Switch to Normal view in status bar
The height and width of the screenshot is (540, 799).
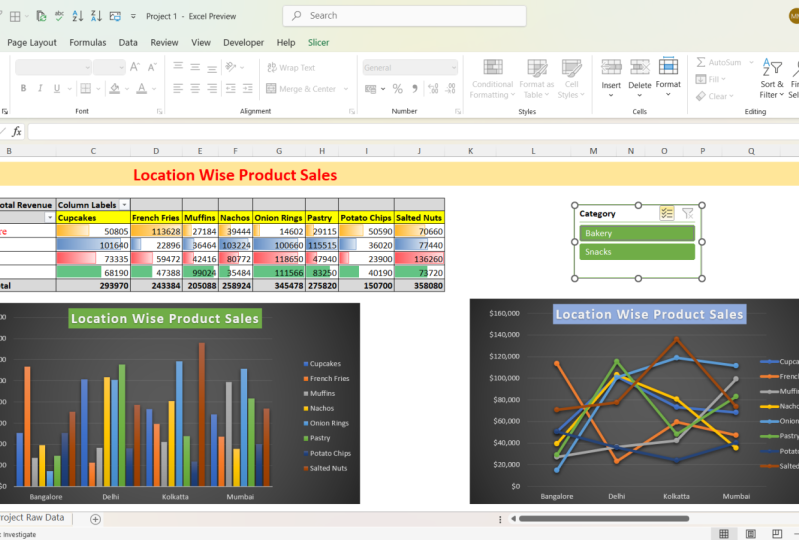tap(724, 533)
